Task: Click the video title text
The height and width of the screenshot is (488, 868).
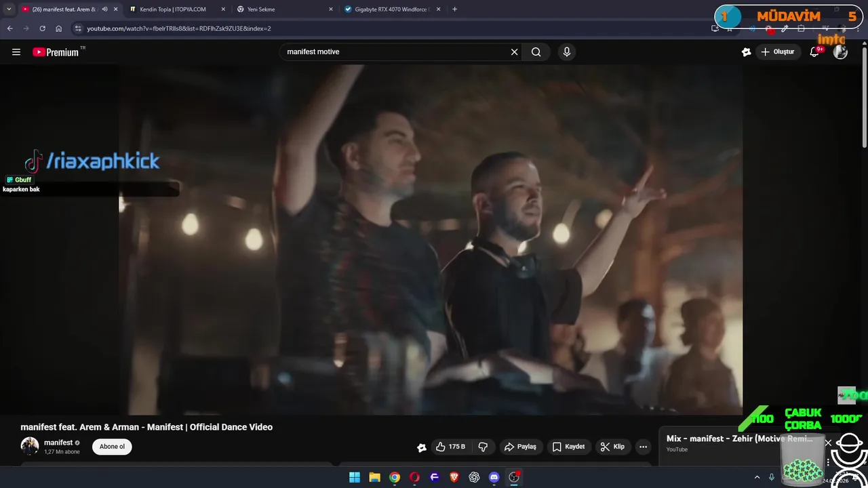Action: pyautogui.click(x=146, y=427)
